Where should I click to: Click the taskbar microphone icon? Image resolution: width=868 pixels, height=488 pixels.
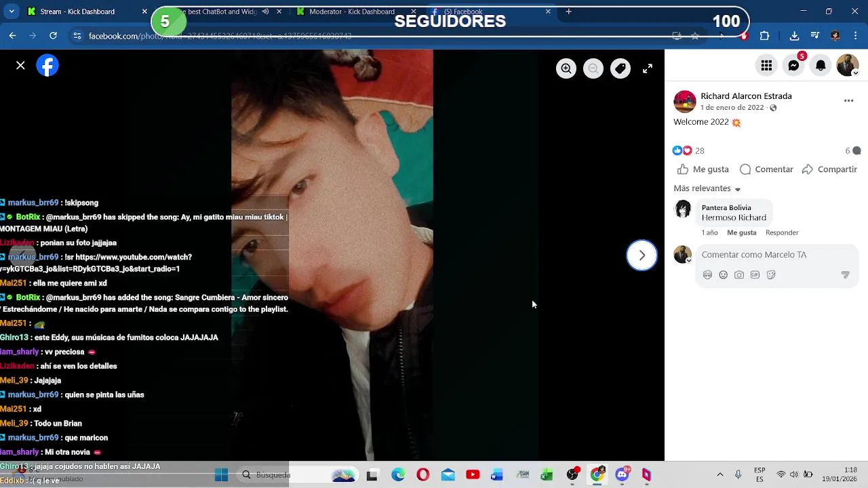point(738,475)
